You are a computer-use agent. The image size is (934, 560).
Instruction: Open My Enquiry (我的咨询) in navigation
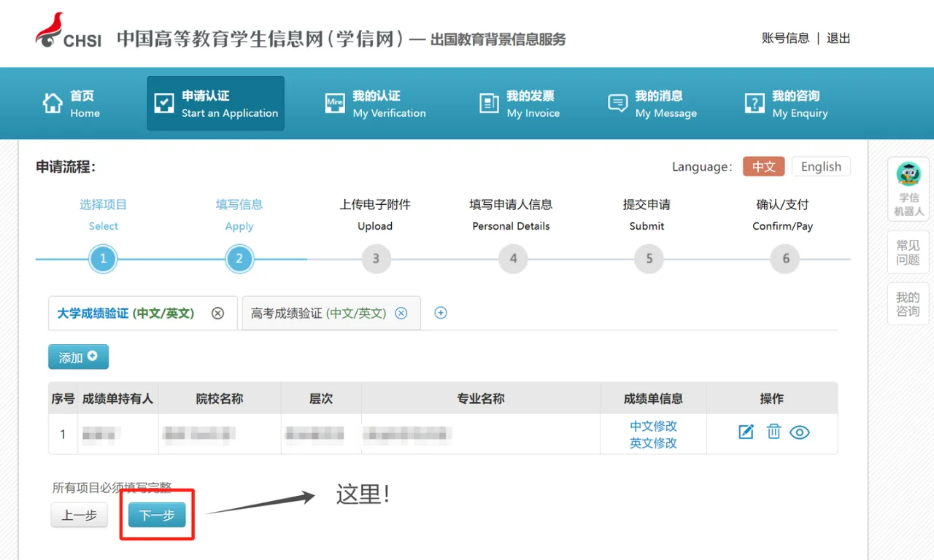click(x=787, y=104)
